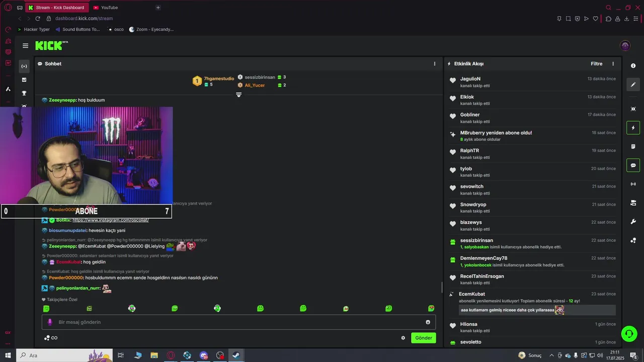Open the instagram.com/oscoliat link in chat
Image resolution: width=644 pixels, height=362 pixels.
111,220
